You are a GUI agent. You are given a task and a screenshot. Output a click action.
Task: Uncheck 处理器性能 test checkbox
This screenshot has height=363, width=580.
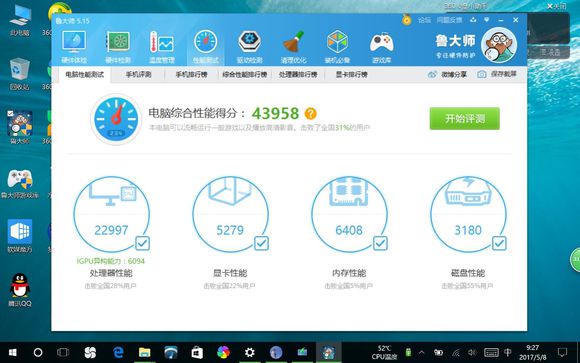[142, 243]
